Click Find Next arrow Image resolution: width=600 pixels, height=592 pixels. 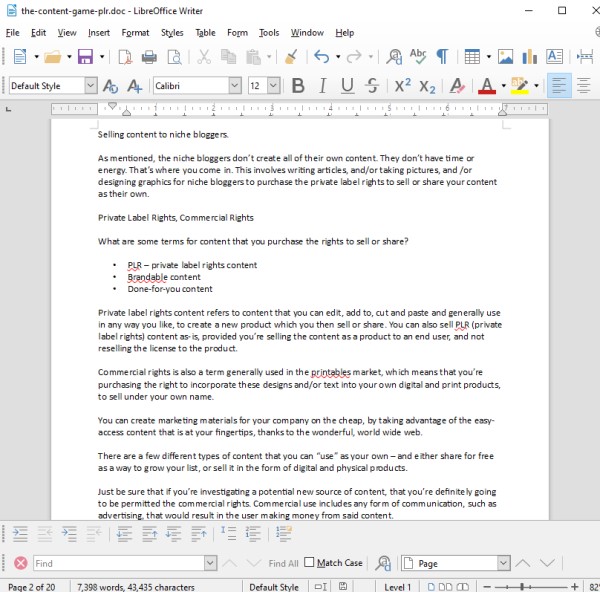[253, 563]
